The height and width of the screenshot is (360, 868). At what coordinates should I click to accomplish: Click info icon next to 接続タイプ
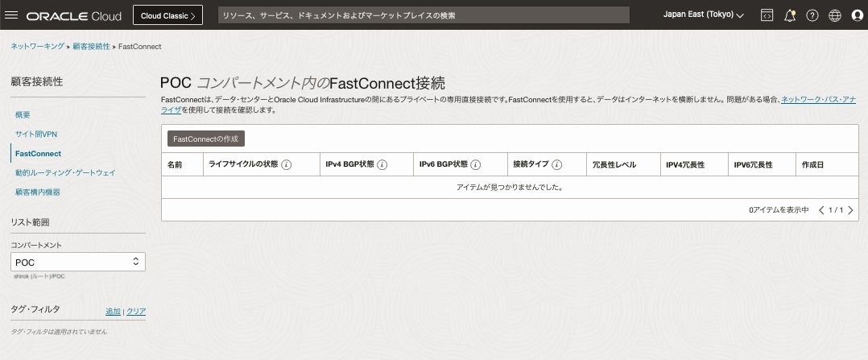point(557,164)
